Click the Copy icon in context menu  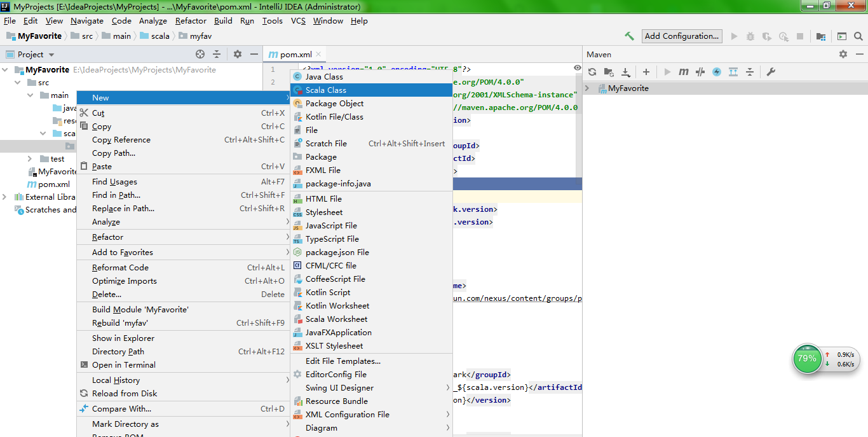point(84,127)
